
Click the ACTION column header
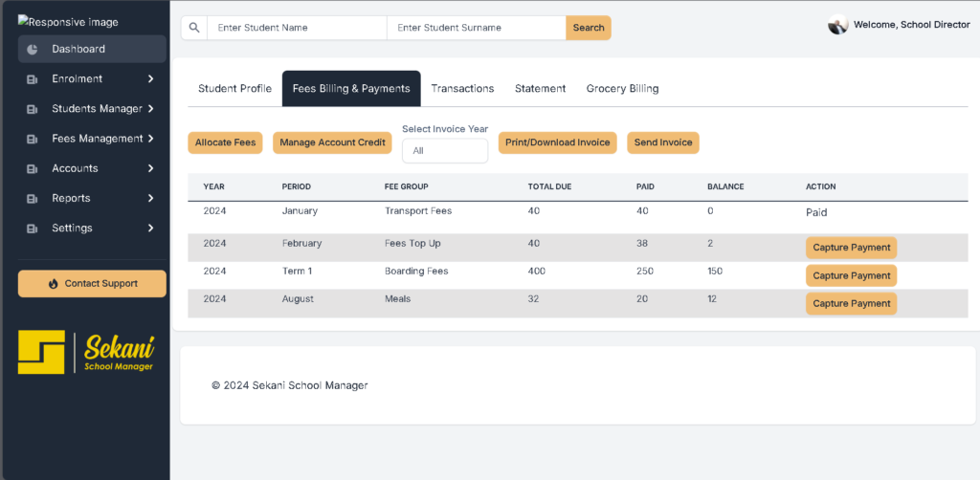(x=820, y=186)
